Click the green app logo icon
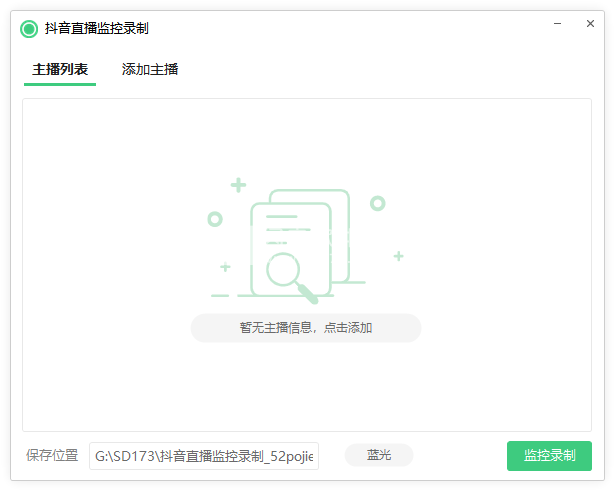The width and height of the screenshot is (615, 491). (29, 29)
